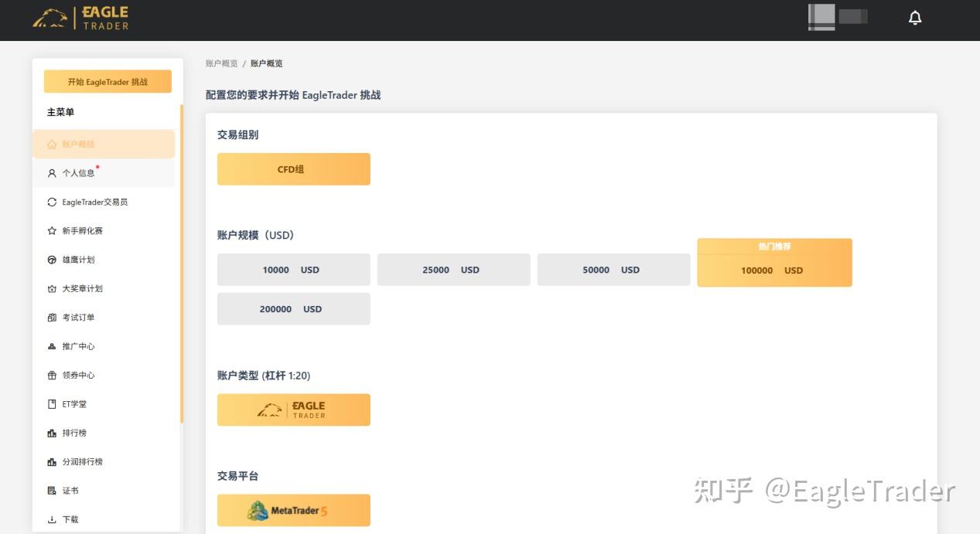This screenshot has width=980, height=534.
Task: Open 个人信息 menu item
Action: coord(104,173)
